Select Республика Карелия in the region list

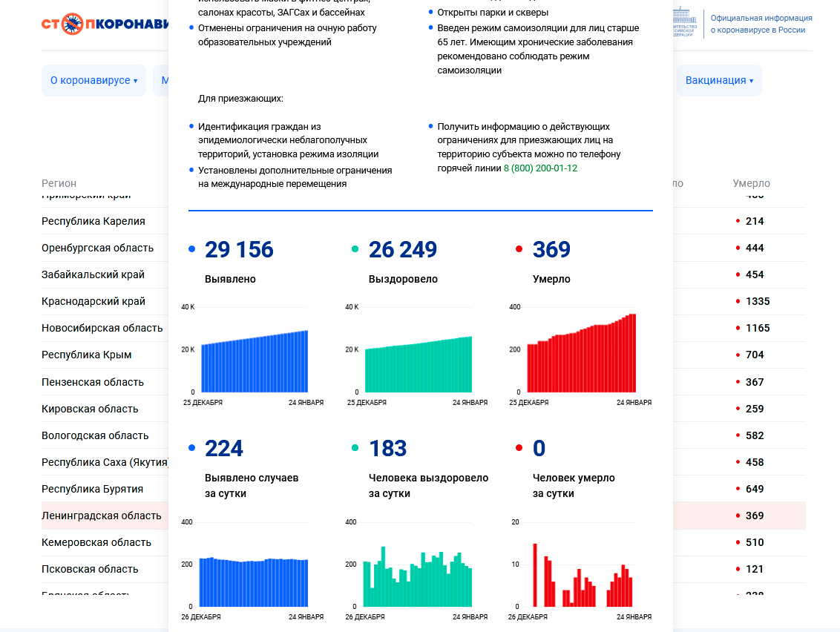(93, 221)
